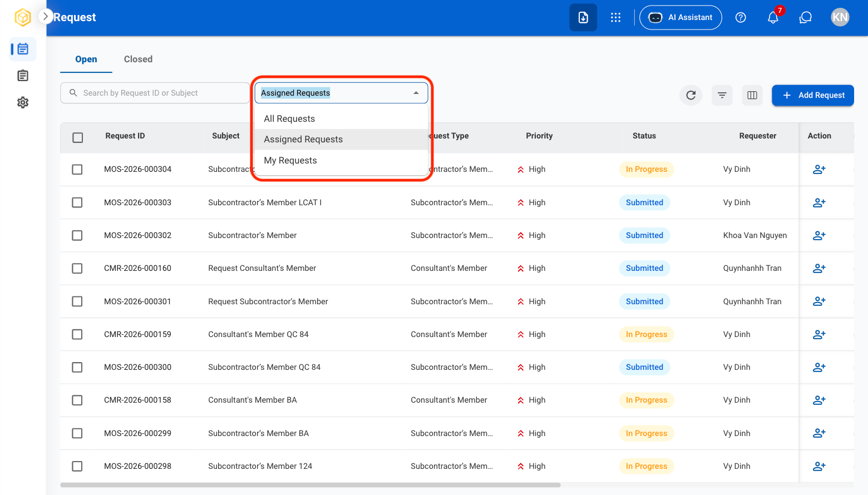Check the MOS-2026-000299 row checkbox

click(x=77, y=433)
